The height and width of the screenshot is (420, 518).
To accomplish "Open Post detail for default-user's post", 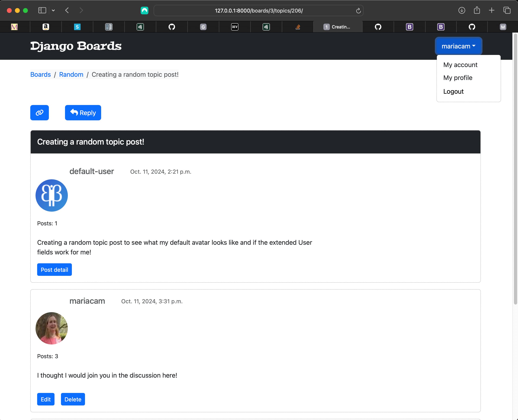I will (x=55, y=270).
